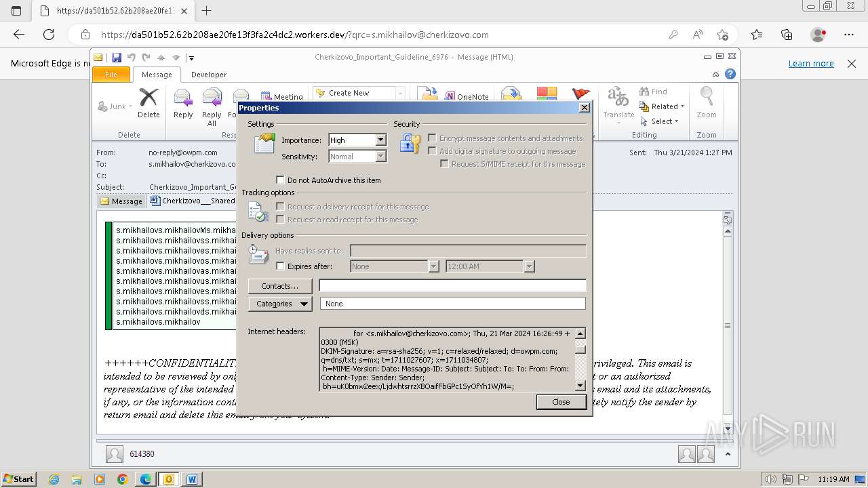Image resolution: width=868 pixels, height=488 pixels.
Task: Click the Undo arrow in quick access toolbar
Action: [x=132, y=58]
